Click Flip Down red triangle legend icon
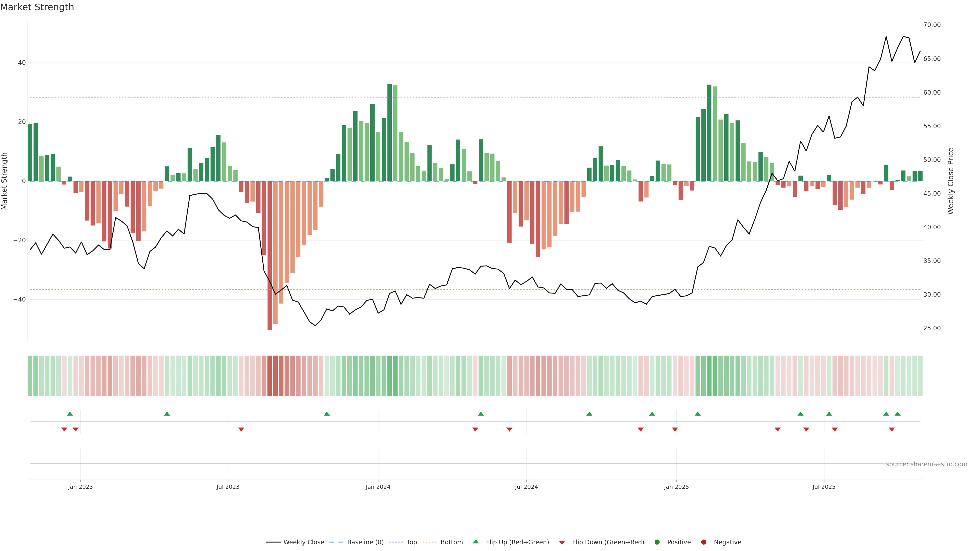The image size is (980, 551). (562, 543)
